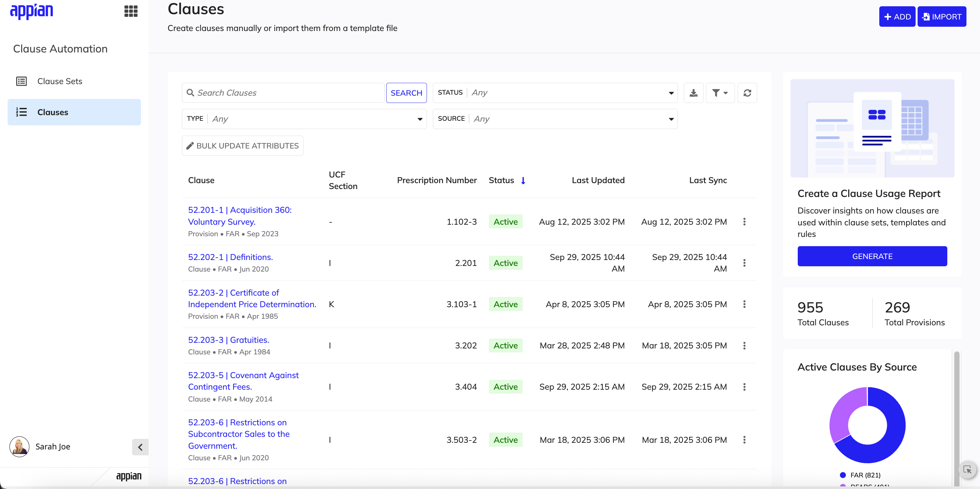Open 52.203-5 Covenant Against Contingent Fees
Viewport: 980px width, 489px height.
click(243, 381)
